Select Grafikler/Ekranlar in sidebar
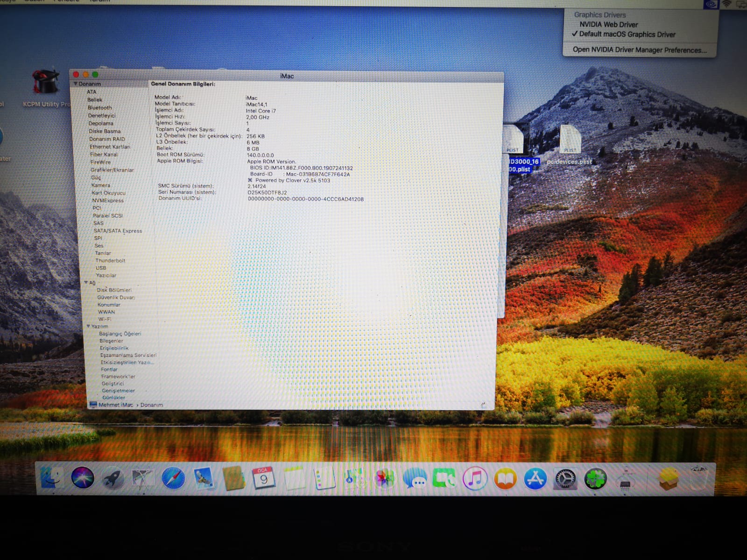The width and height of the screenshot is (747, 560). point(112,170)
